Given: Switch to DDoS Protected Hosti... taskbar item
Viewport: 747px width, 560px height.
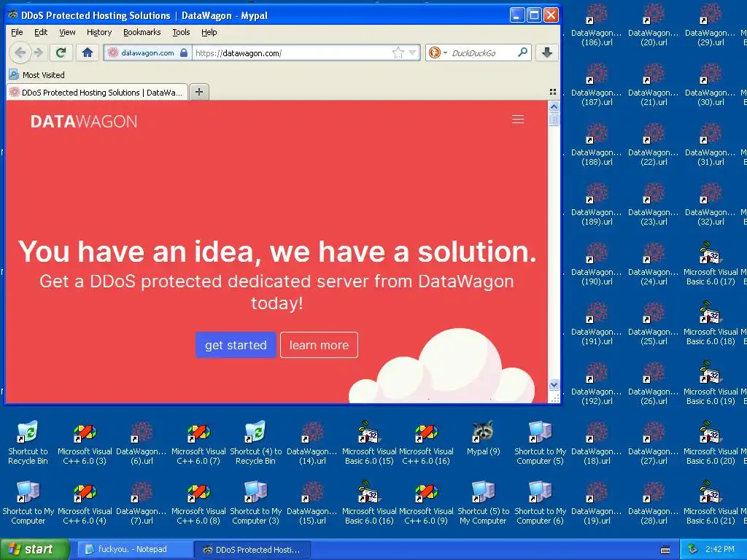Looking at the screenshot, I should [252, 549].
